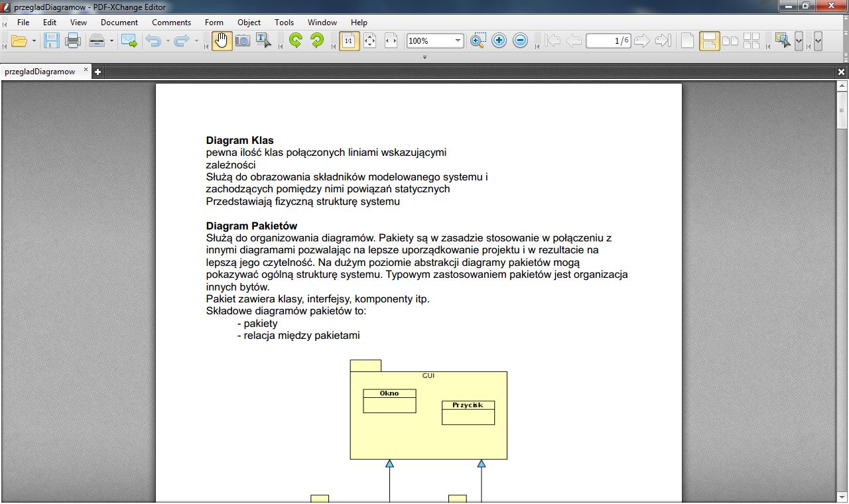Print the document using the printer icon

point(73,41)
